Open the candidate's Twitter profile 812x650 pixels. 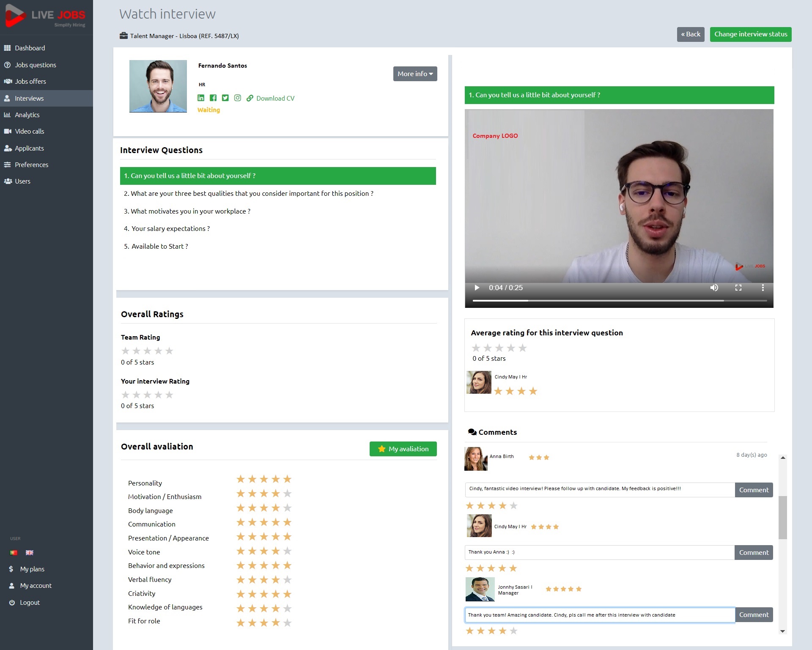pos(225,98)
